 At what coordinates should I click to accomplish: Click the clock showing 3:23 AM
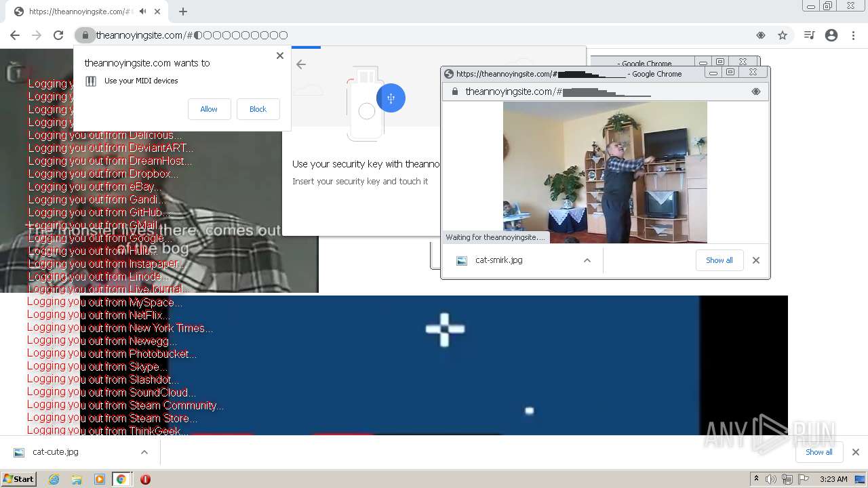[x=833, y=479]
